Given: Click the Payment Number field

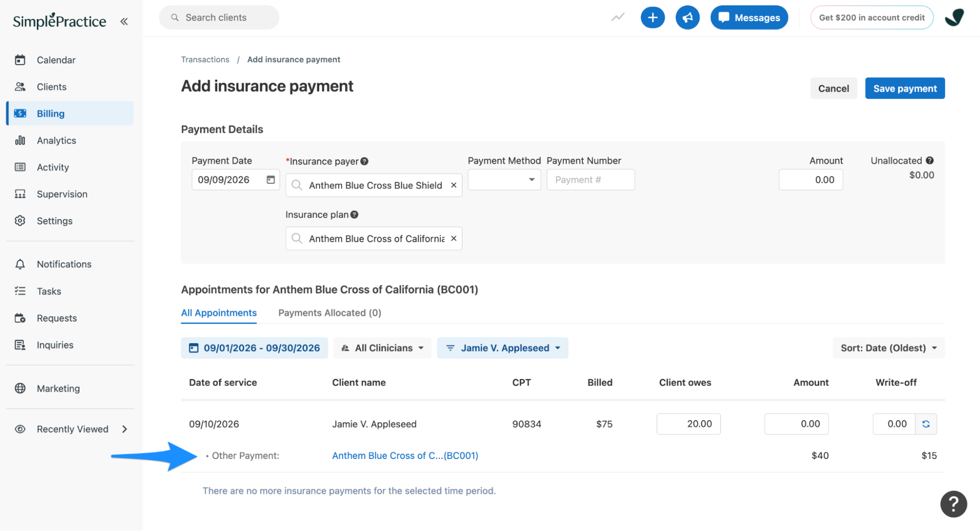Looking at the screenshot, I should [x=590, y=180].
